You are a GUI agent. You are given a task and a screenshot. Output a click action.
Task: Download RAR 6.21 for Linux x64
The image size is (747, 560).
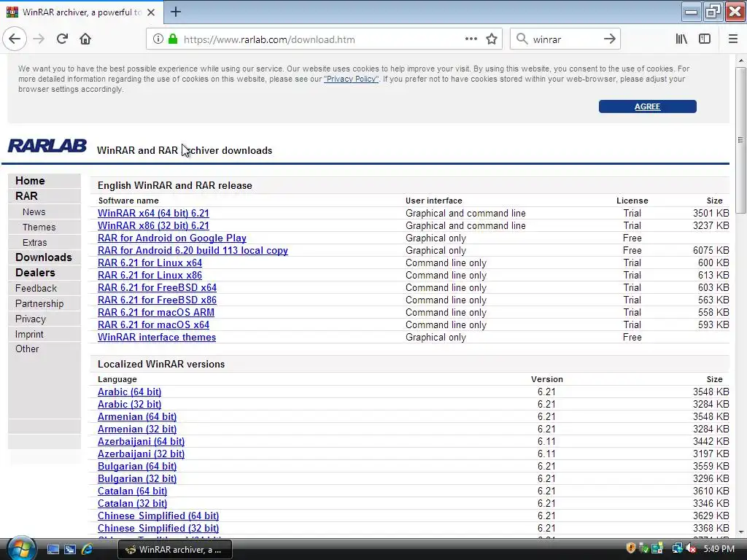click(150, 262)
